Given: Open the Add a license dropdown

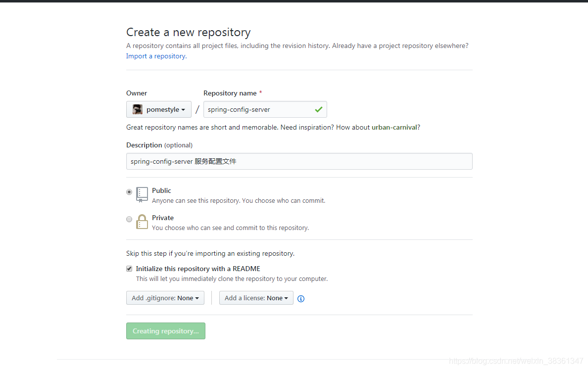Looking at the screenshot, I should click(256, 298).
